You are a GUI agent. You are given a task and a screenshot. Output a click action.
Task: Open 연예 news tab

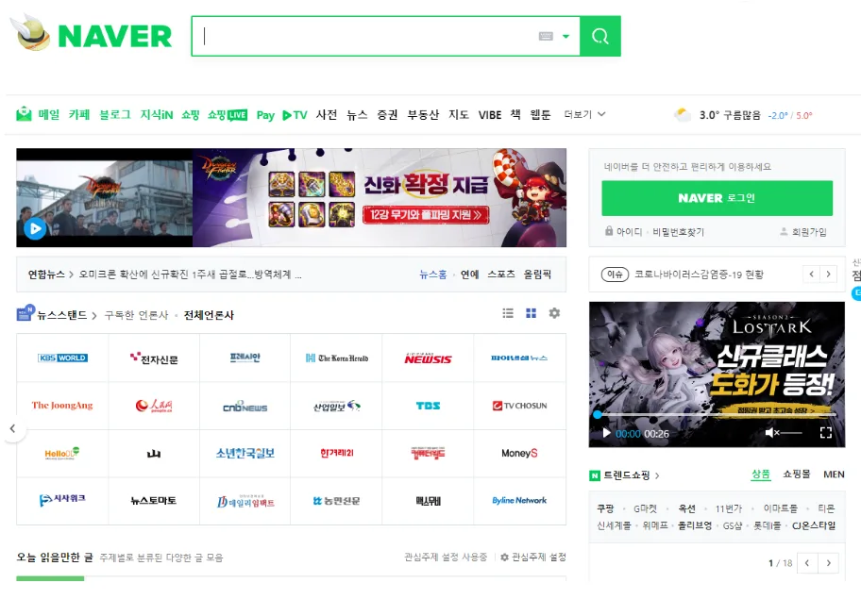coord(469,275)
